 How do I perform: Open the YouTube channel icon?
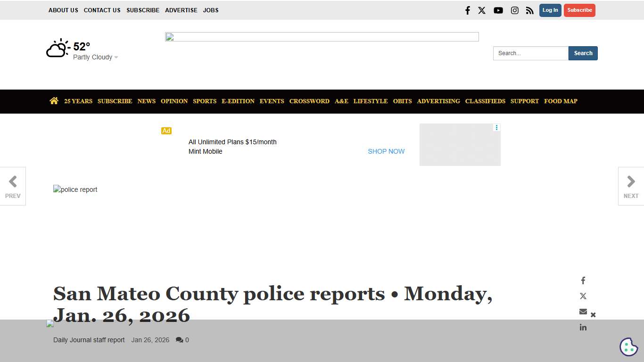(498, 10)
